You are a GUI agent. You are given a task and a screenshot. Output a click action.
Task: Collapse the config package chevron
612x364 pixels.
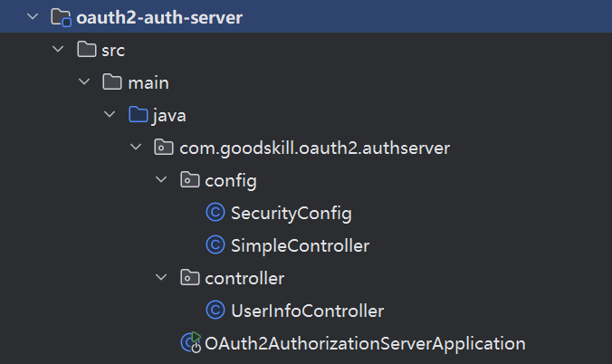click(162, 180)
